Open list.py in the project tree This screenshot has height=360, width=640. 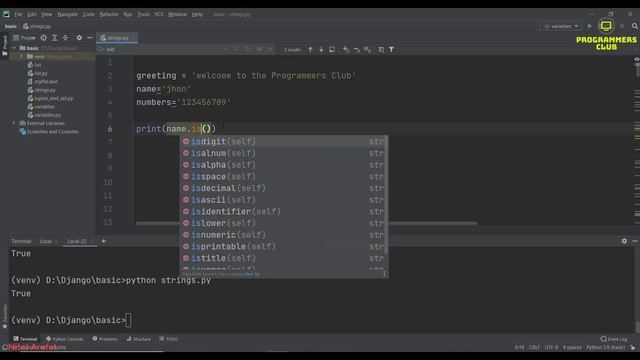point(38,73)
